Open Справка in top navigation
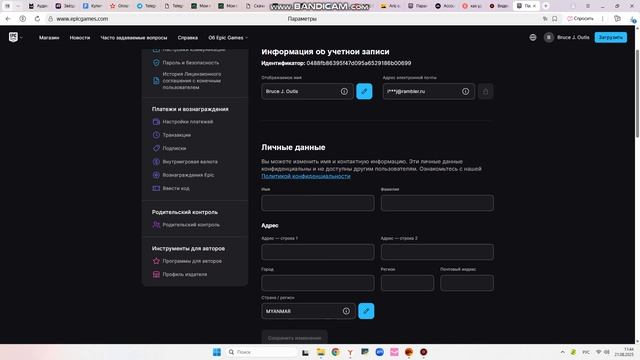This screenshot has width=640, height=360. 188,38
